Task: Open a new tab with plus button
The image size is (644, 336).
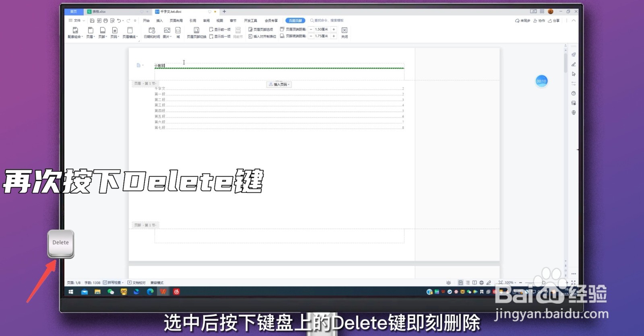Action: click(x=224, y=12)
